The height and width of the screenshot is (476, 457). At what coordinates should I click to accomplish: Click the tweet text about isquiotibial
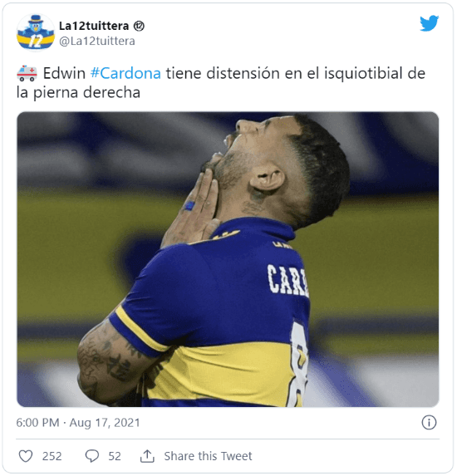[221, 82]
